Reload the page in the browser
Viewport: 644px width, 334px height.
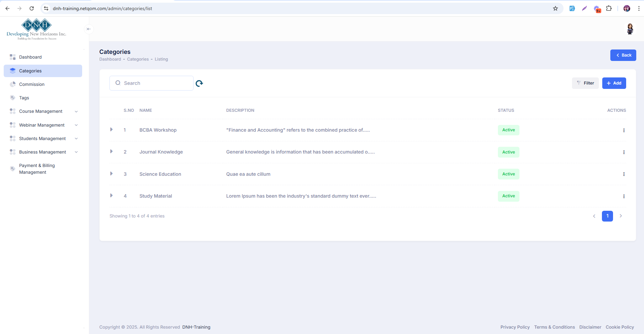click(x=32, y=8)
